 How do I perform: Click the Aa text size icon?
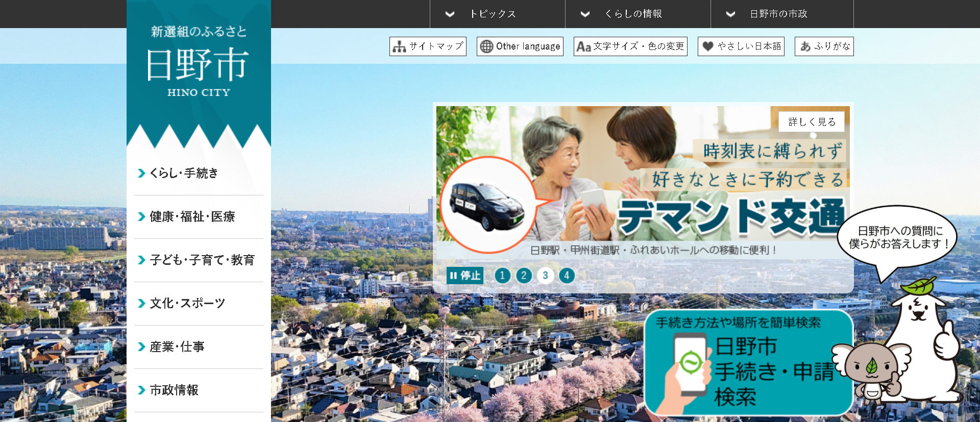click(x=583, y=46)
